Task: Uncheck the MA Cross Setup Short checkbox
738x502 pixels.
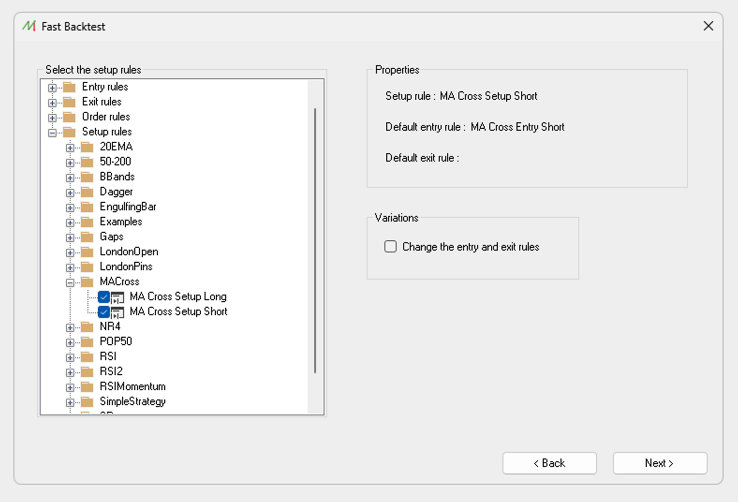Action: (104, 312)
